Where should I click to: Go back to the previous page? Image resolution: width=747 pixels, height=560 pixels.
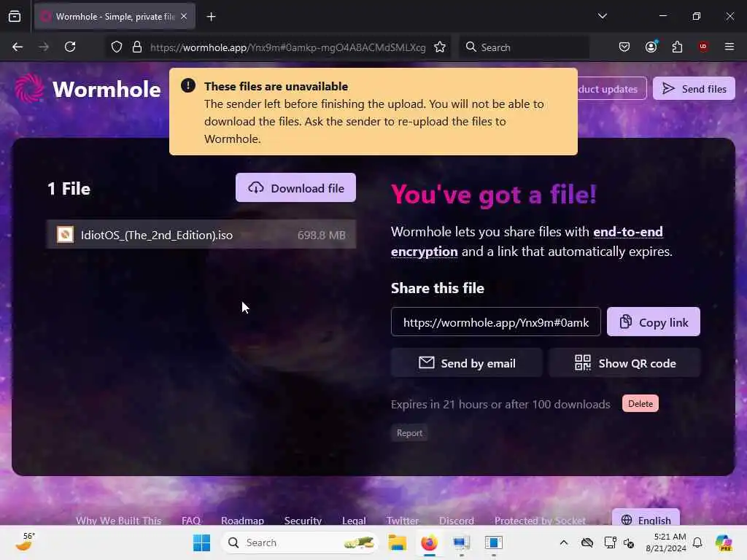pos(18,47)
